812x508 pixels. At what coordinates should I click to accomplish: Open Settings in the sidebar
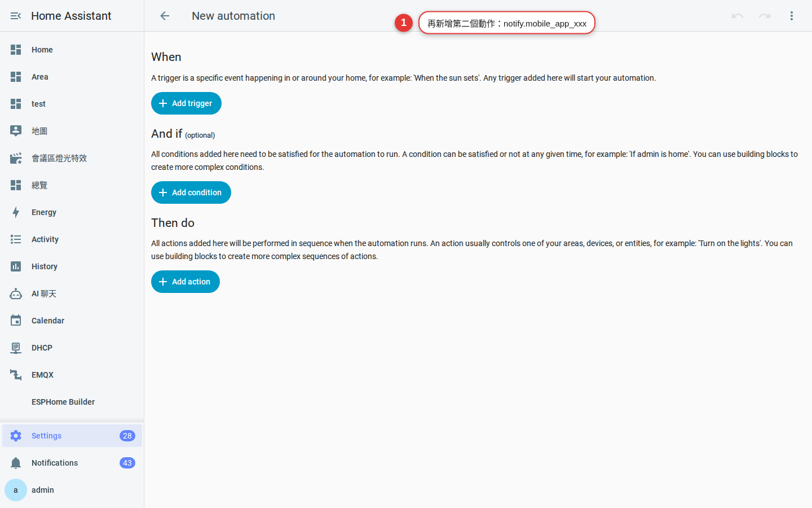pyautogui.click(x=72, y=436)
